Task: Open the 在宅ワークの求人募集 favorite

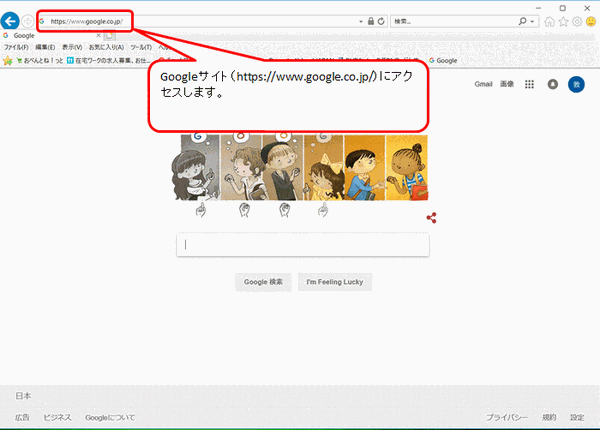Action: [109, 60]
